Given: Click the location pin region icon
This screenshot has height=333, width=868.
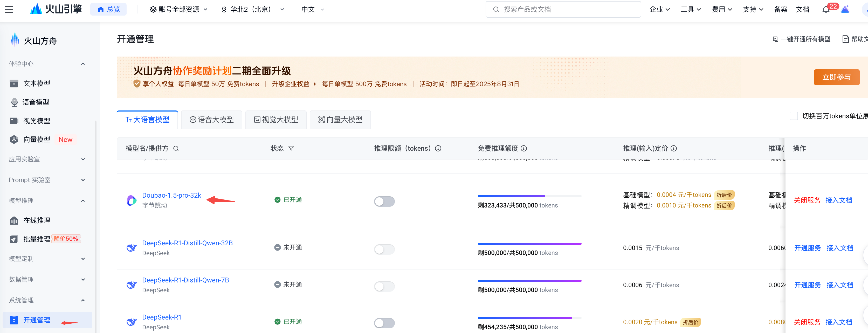Looking at the screenshot, I should point(224,10).
